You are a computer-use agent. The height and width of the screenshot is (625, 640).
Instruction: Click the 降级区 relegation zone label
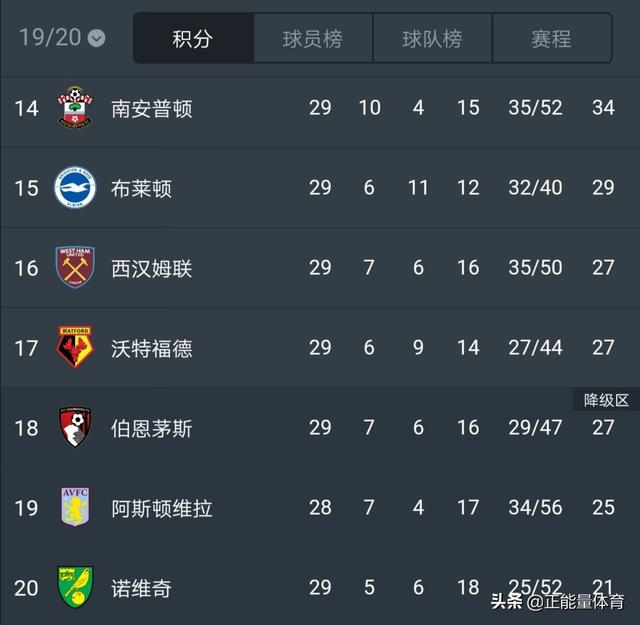(x=606, y=400)
